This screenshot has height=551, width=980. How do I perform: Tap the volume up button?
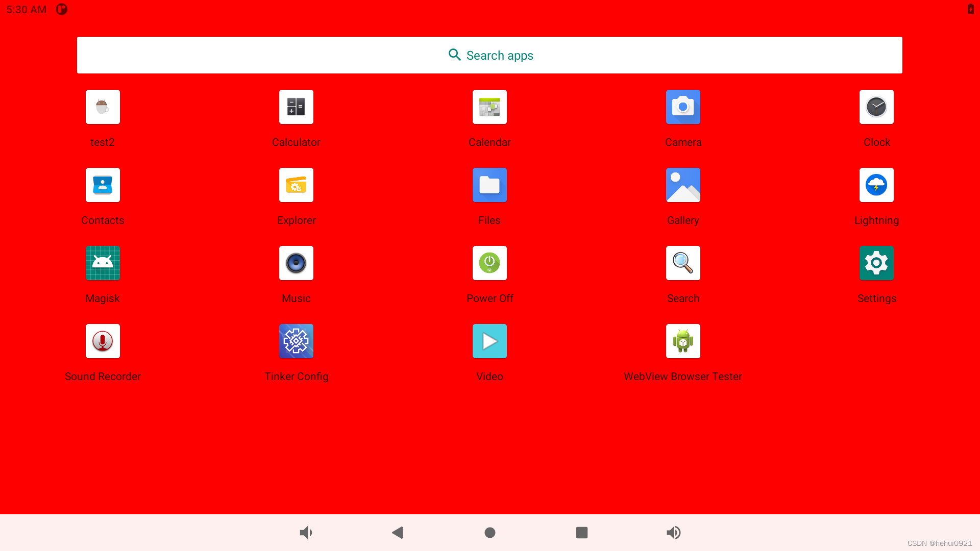pyautogui.click(x=674, y=533)
